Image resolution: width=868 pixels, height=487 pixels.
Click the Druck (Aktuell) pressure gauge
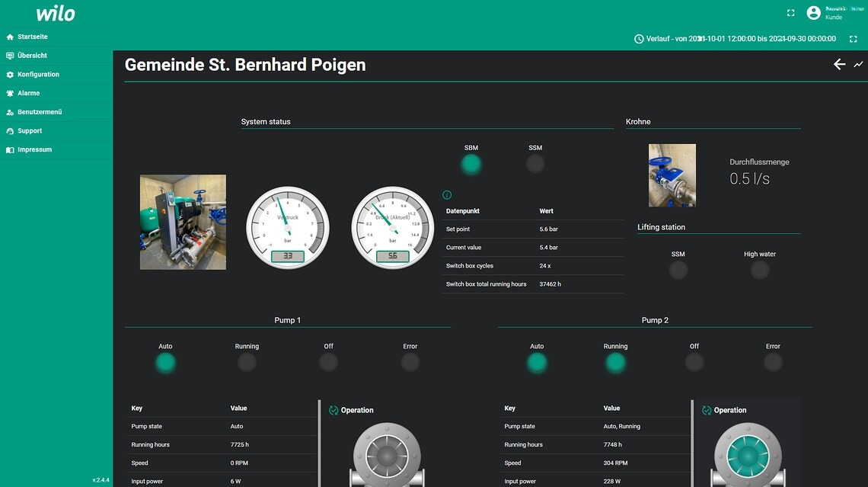coord(392,227)
